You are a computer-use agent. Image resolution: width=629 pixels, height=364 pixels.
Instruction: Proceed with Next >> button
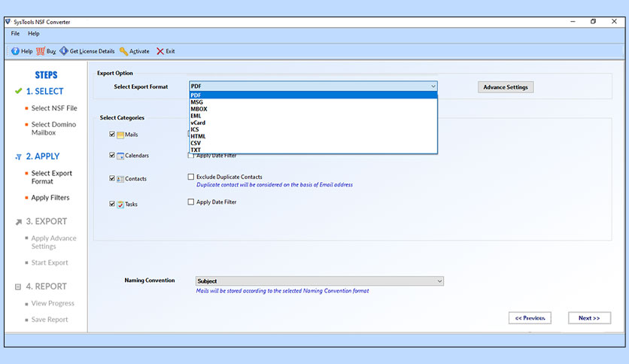589,318
